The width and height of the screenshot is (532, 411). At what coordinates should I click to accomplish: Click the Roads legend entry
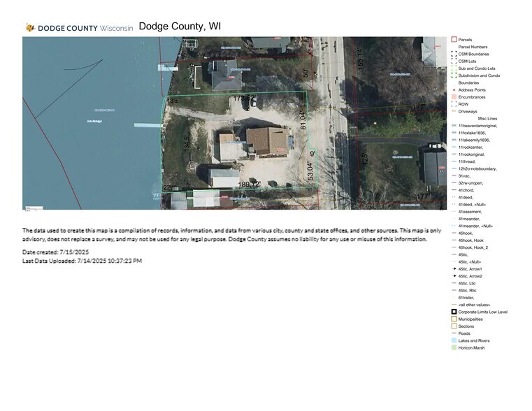[x=464, y=333]
